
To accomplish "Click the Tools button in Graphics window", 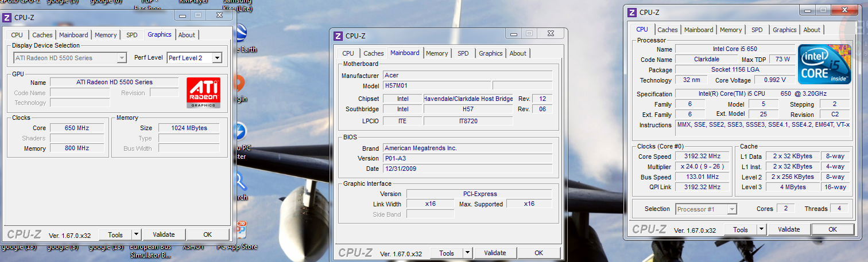I will click(115, 234).
